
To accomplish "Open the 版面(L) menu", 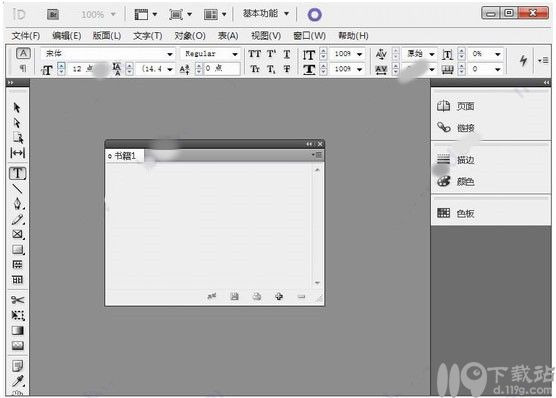I will coord(107,35).
